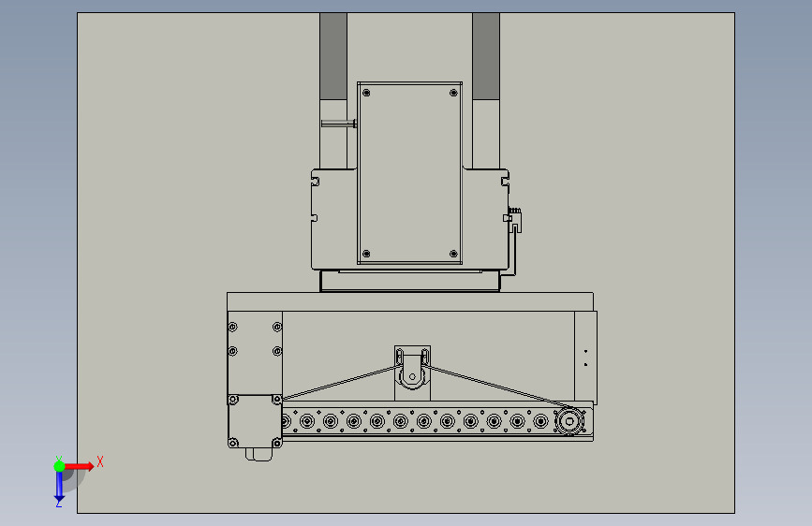Select the large rectangular cover plate in center
The width and height of the screenshot is (812, 526).
(x=409, y=173)
